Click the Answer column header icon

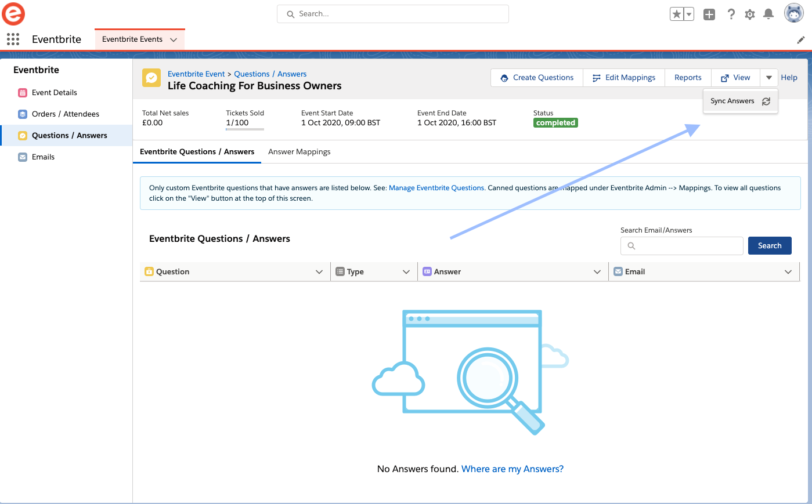coord(427,271)
